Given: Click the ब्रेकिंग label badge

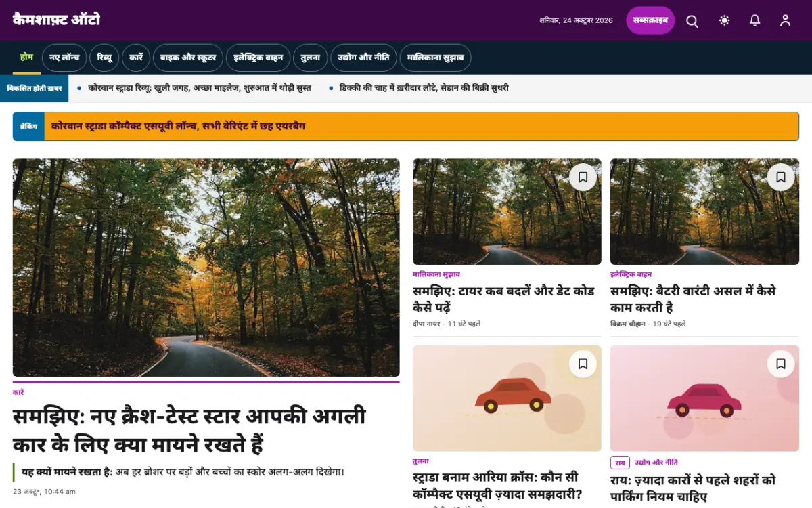Looking at the screenshot, I should click(28, 127).
